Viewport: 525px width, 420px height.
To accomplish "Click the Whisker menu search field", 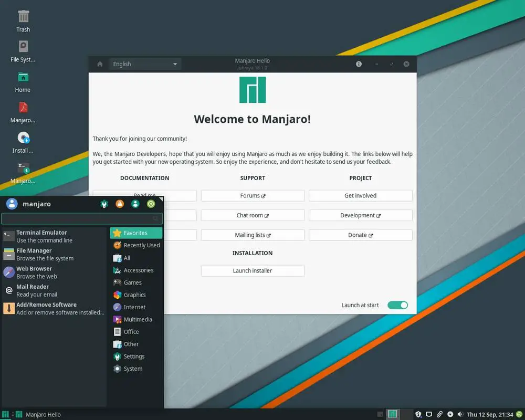I will (82, 218).
